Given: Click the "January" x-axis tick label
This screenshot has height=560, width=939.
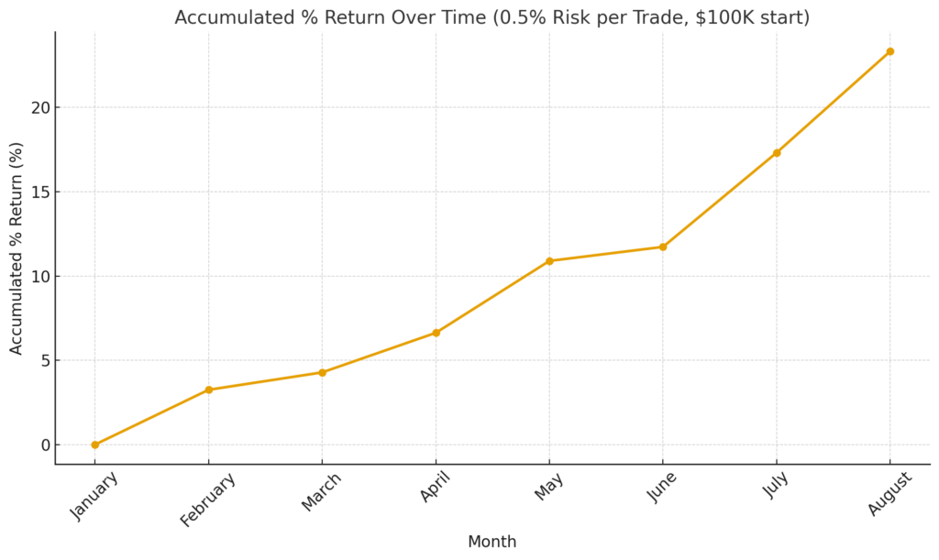Looking at the screenshot, I should click(x=95, y=496).
